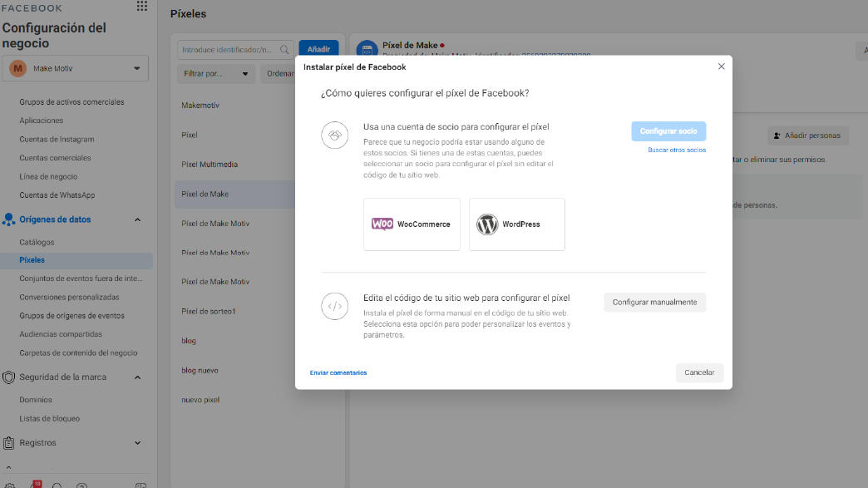Click the Seguridad de la marca shield icon

[x=8, y=377]
